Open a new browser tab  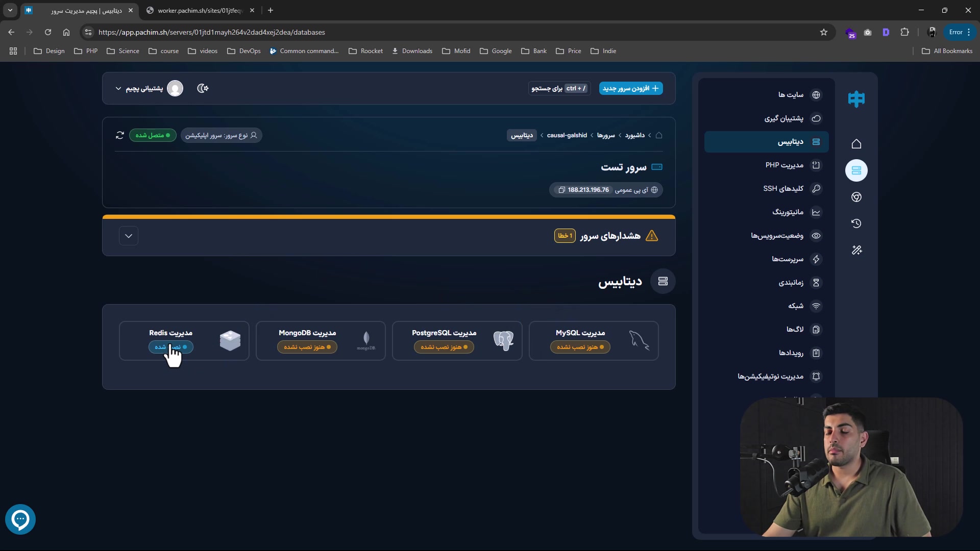click(271, 10)
